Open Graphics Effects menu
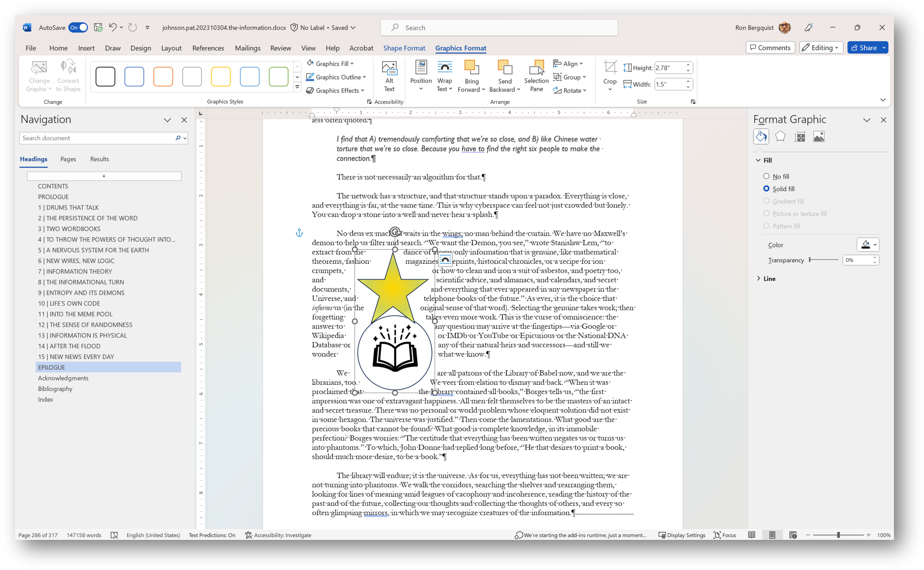Image resolution: width=924 pixels, height=570 pixels. point(336,90)
